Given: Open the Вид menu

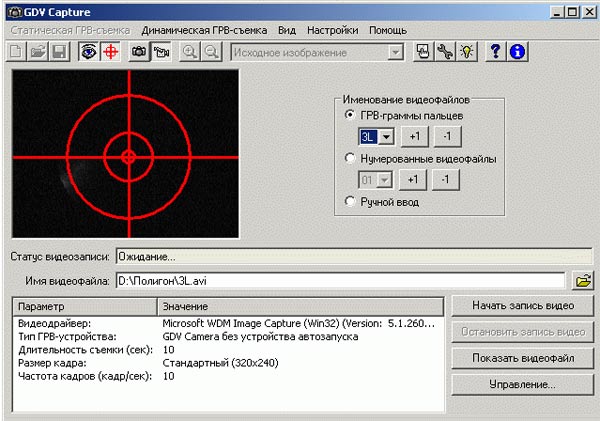Looking at the screenshot, I should [287, 30].
